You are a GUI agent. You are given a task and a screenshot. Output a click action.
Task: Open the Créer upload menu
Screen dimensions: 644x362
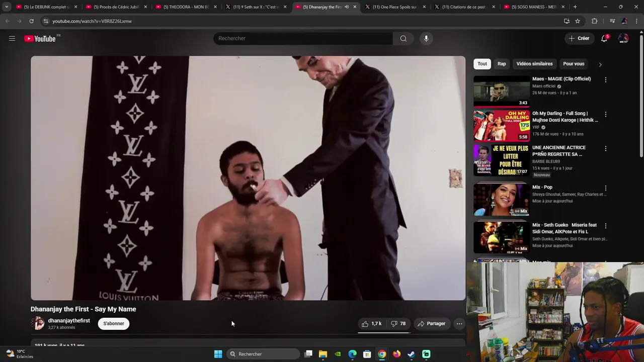tap(579, 38)
